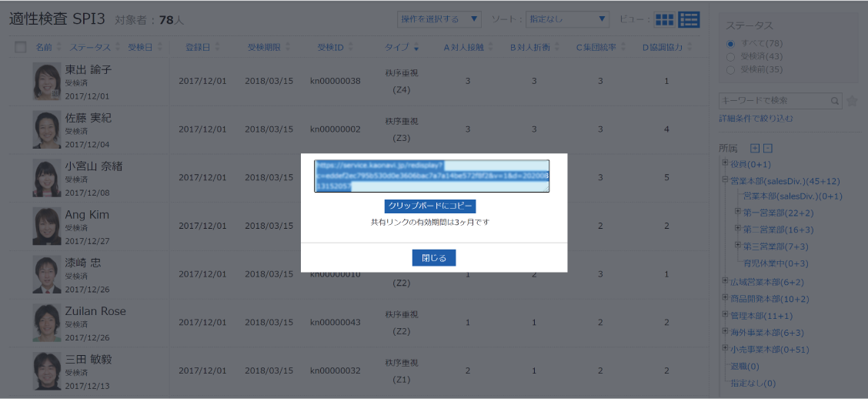Switch to list view icon

pos(689,19)
